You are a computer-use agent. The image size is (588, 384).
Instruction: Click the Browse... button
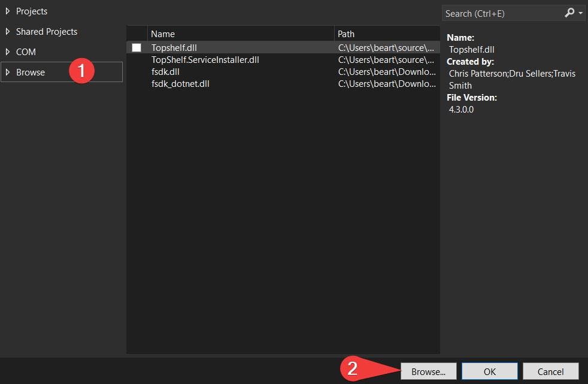point(428,371)
